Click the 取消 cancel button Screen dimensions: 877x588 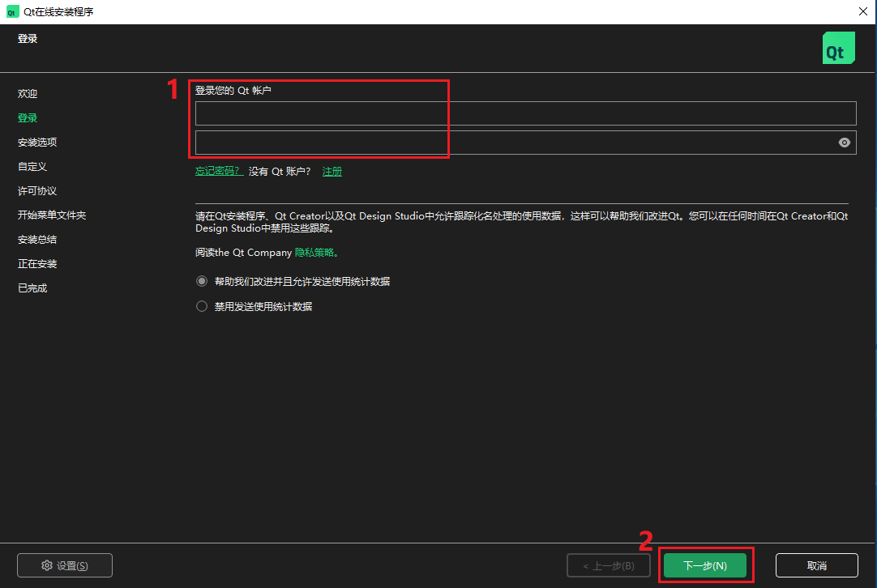[x=816, y=565]
